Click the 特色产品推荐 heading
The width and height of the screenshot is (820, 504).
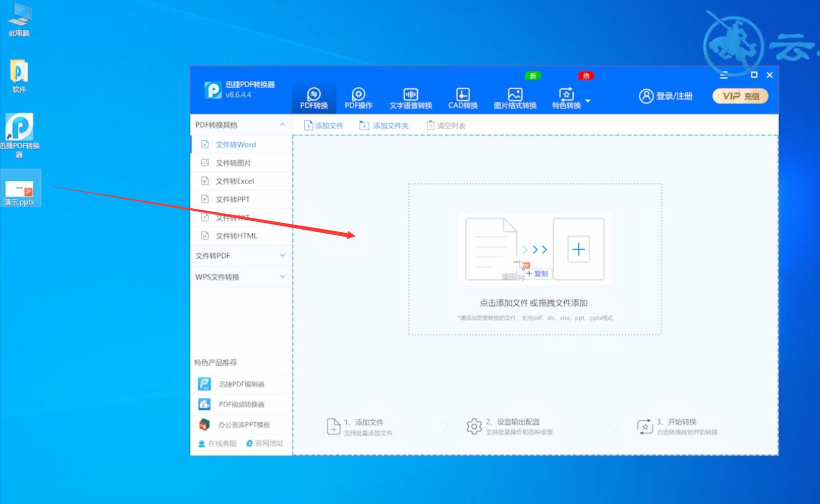(215, 362)
